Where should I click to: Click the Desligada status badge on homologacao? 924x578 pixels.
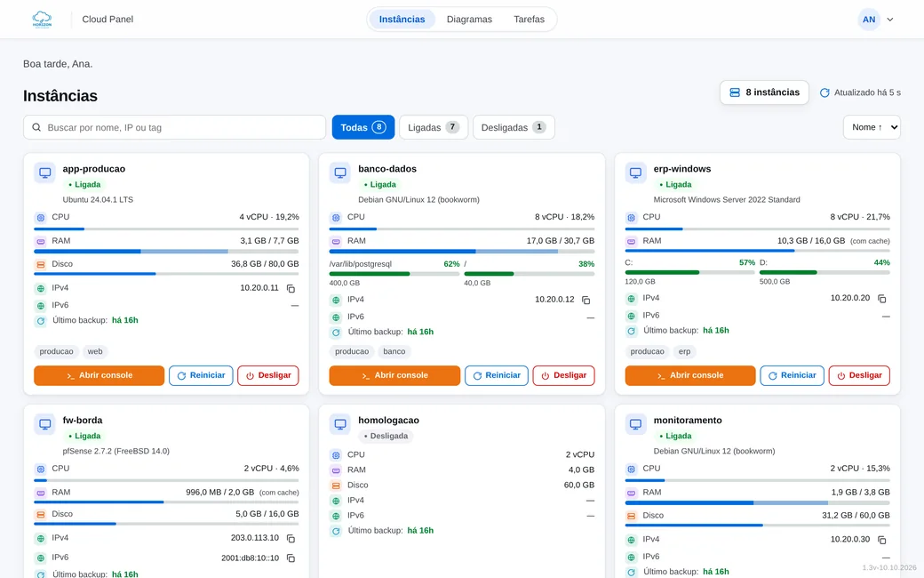(x=386, y=437)
